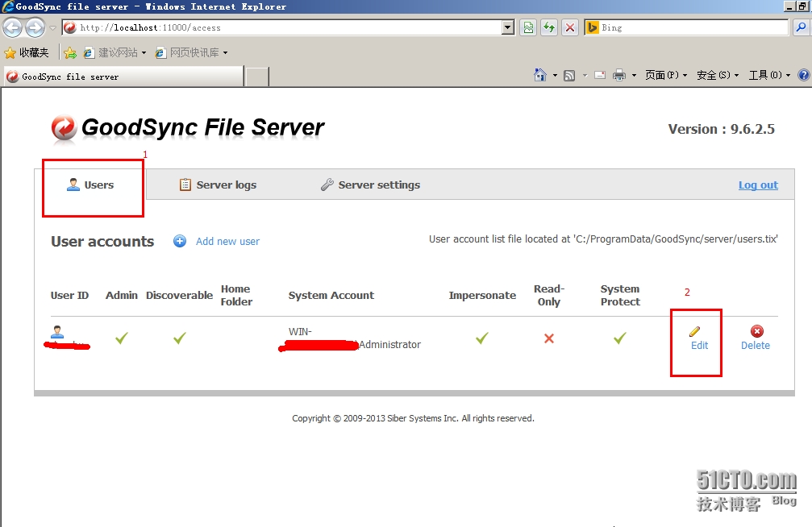This screenshot has width=812, height=527.
Task: Click the user avatar icon in the row
Action: click(57, 332)
